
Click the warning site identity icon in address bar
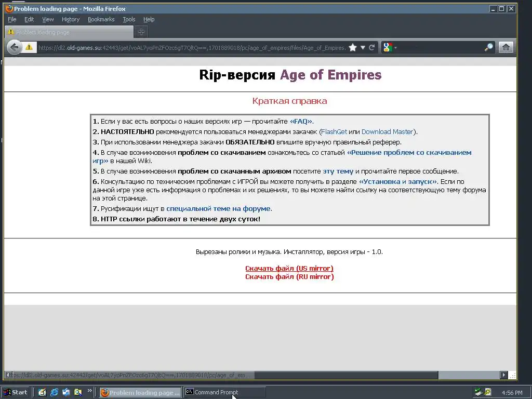click(x=29, y=47)
